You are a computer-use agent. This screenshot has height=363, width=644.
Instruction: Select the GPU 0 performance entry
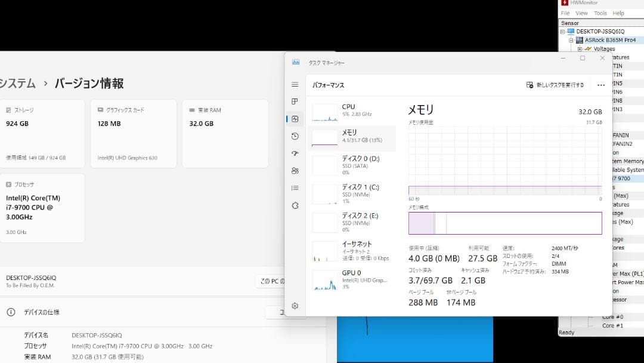353,279
